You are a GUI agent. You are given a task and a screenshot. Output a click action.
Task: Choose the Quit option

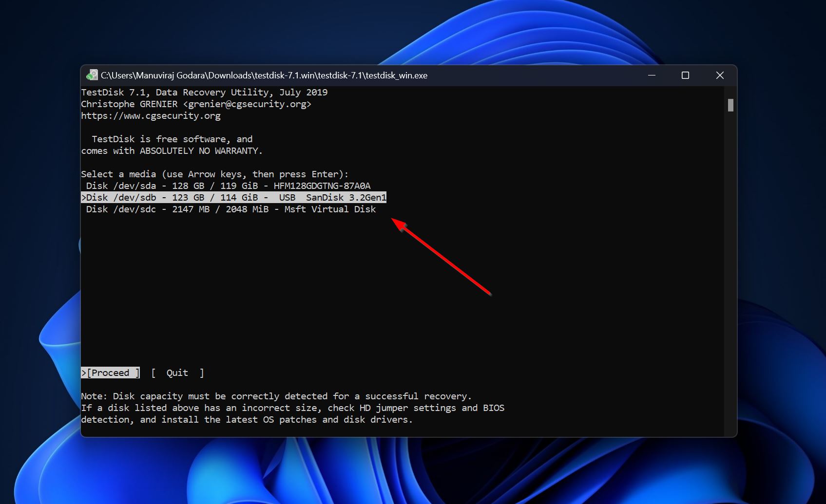click(177, 373)
